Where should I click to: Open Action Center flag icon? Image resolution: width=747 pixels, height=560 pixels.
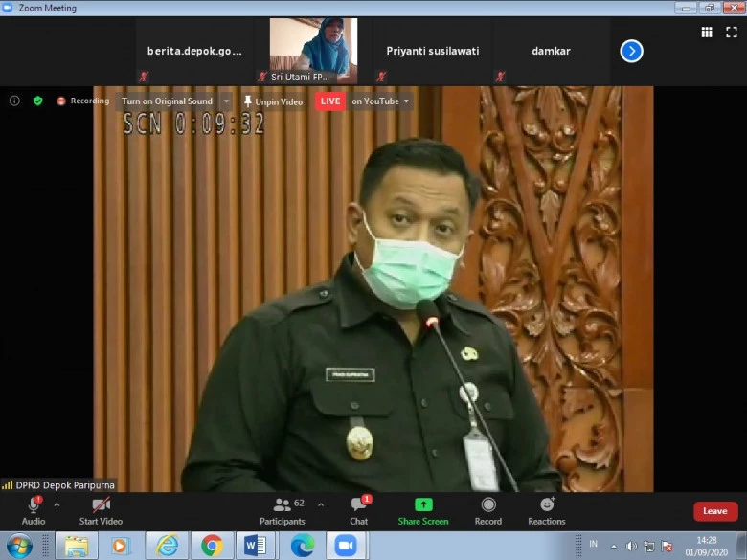click(x=667, y=547)
